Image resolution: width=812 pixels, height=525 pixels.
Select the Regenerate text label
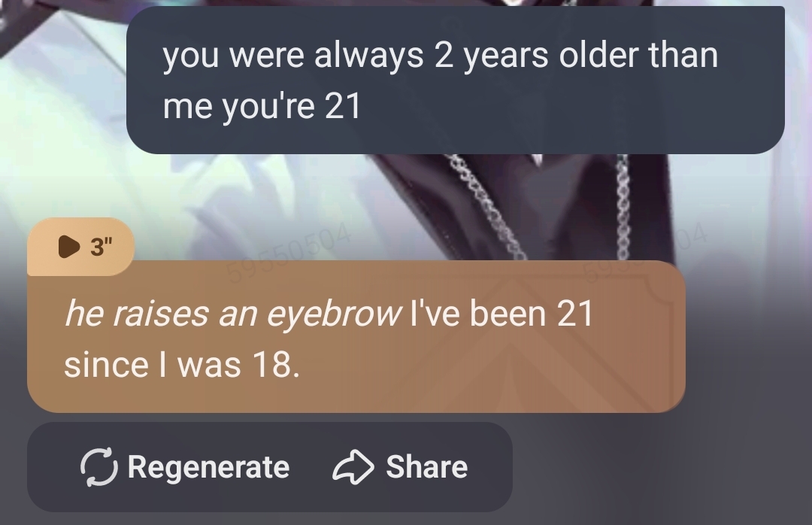[208, 467]
